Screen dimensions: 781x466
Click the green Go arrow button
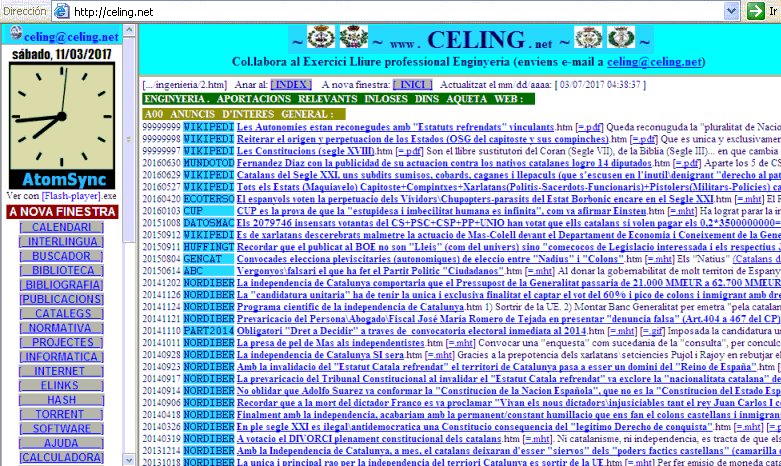tap(756, 10)
